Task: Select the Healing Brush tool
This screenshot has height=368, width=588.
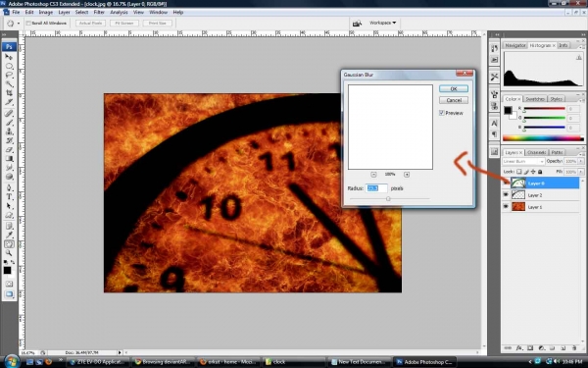Action: [9, 114]
